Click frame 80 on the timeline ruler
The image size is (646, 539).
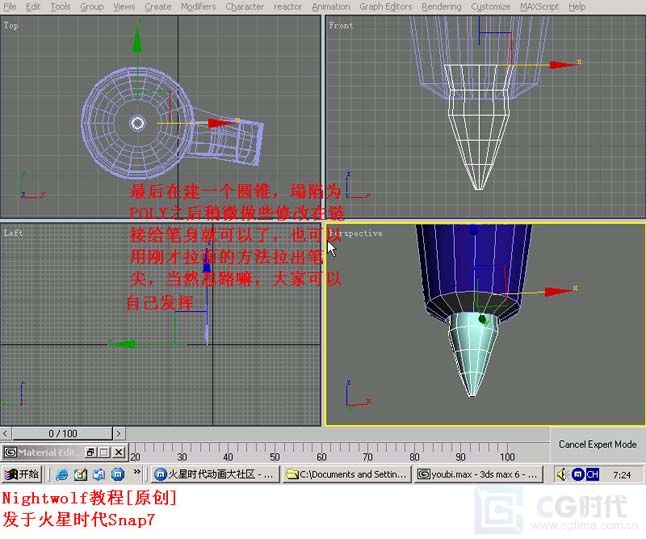click(414, 457)
